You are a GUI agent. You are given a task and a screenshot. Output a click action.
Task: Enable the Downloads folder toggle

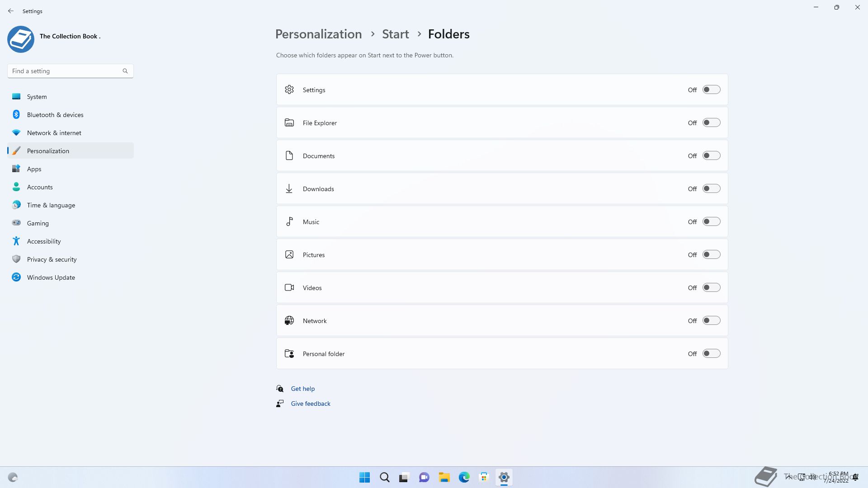coord(711,189)
